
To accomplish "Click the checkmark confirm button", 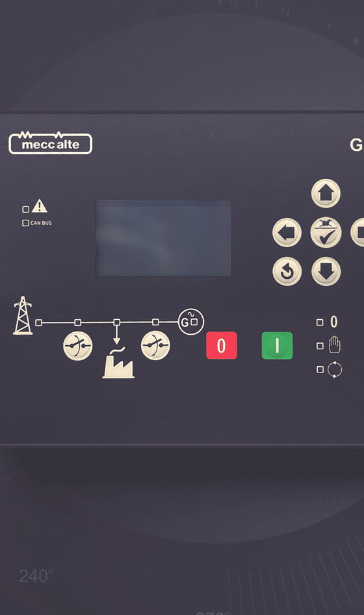I will pyautogui.click(x=326, y=233).
